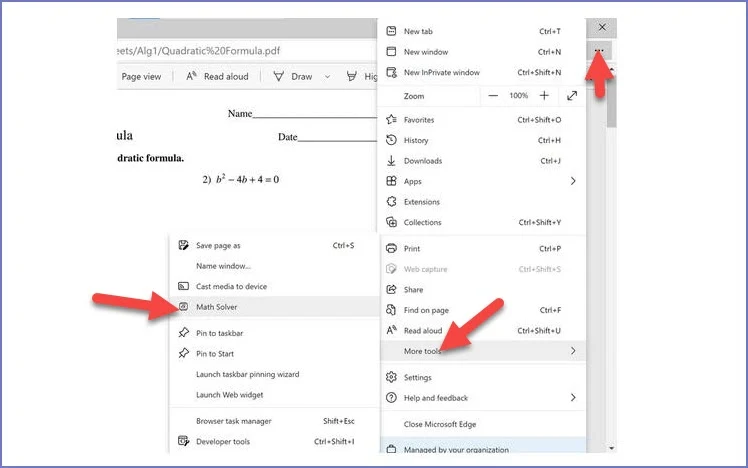Choose Close Microsoft Edge
The width and height of the screenshot is (748, 468).
coord(483,424)
